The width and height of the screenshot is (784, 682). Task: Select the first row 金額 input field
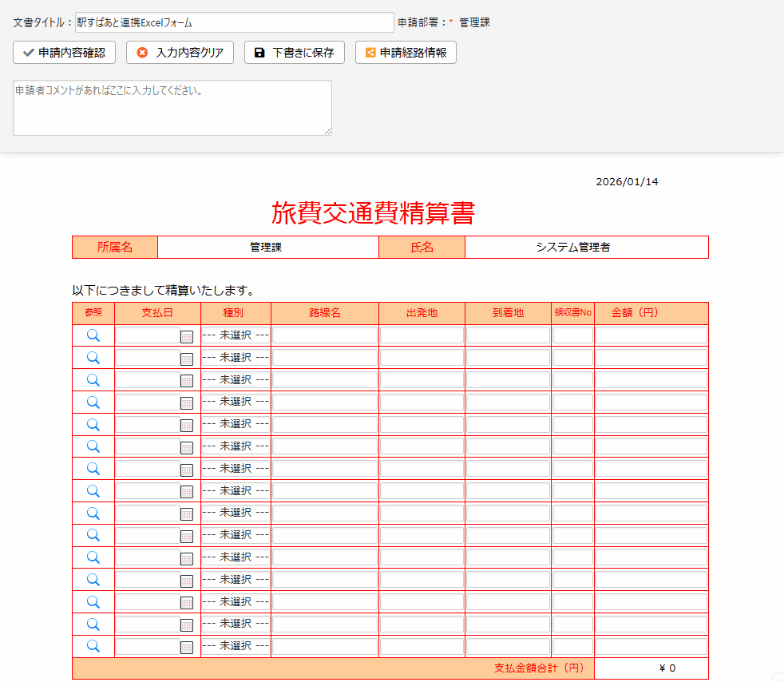(x=651, y=335)
